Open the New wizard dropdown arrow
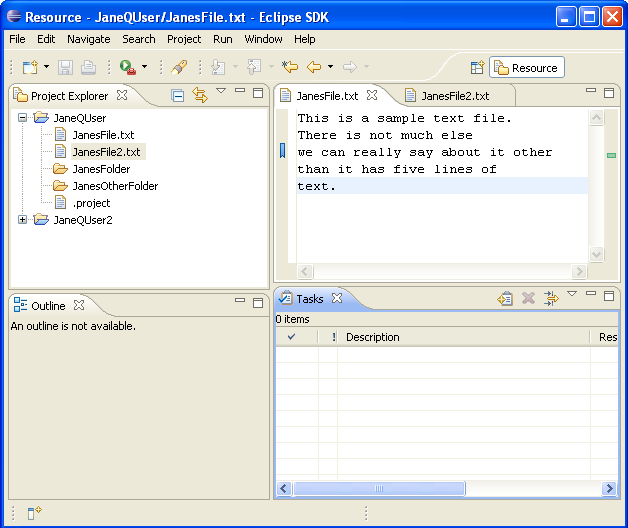 pos(46,67)
